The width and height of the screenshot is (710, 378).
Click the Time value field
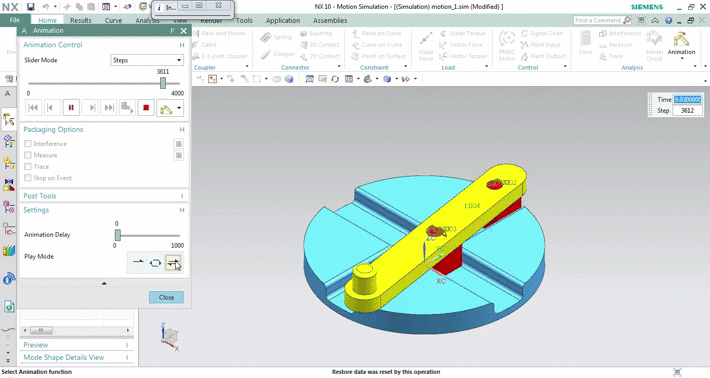(687, 100)
